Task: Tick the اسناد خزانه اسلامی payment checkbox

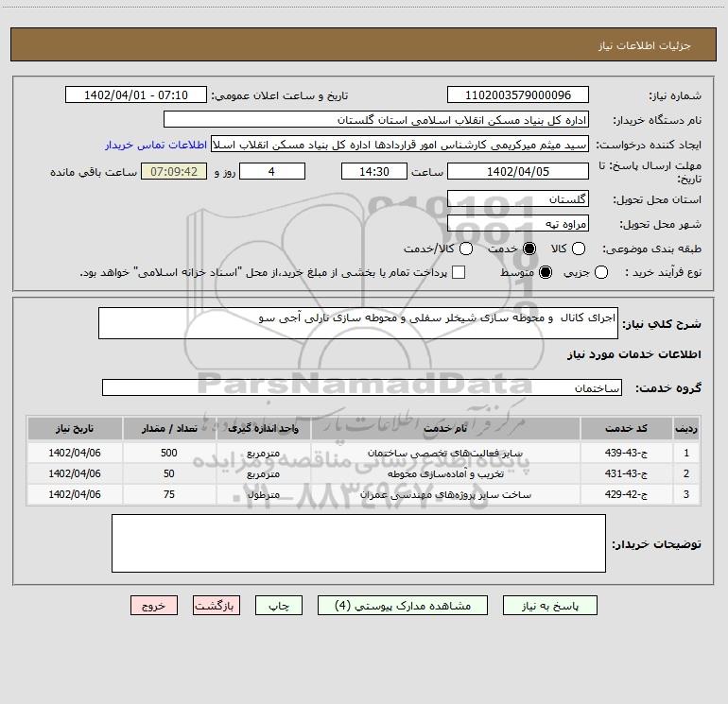Action: [459, 272]
